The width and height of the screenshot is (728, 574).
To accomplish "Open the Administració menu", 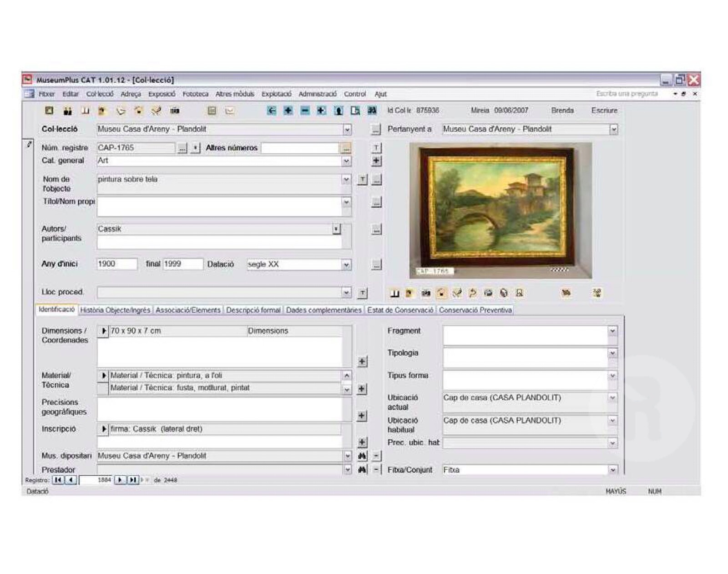I will point(317,94).
